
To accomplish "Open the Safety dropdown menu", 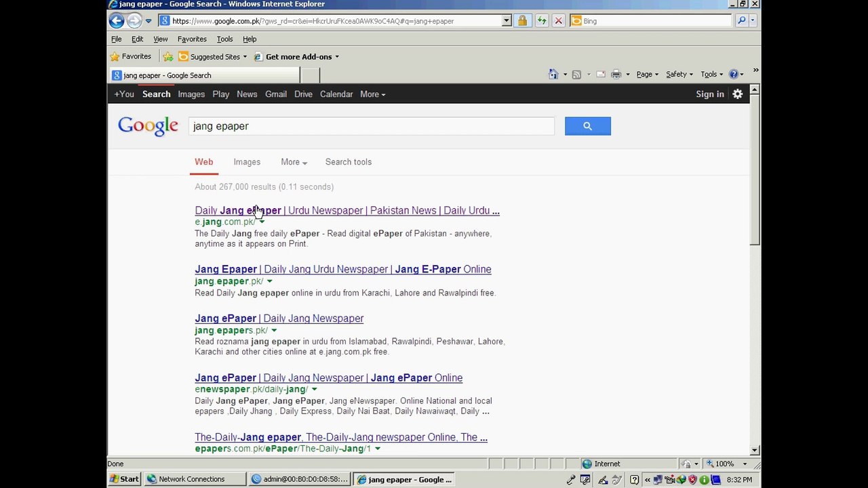I will point(679,75).
